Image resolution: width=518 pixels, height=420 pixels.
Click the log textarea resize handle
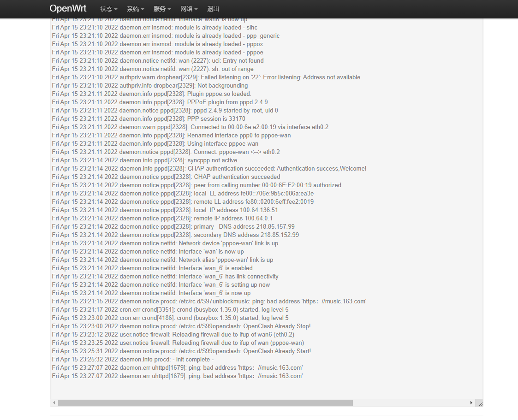(x=480, y=403)
